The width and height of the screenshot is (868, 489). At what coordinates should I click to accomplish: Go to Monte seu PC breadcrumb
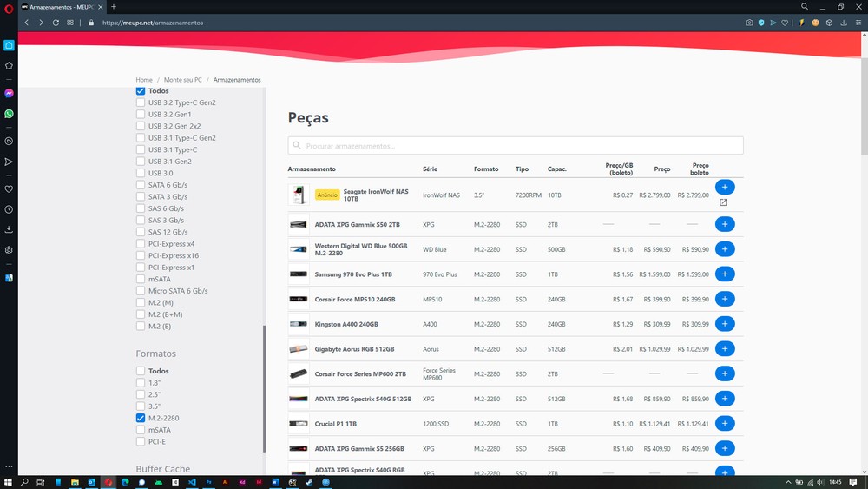click(x=182, y=80)
